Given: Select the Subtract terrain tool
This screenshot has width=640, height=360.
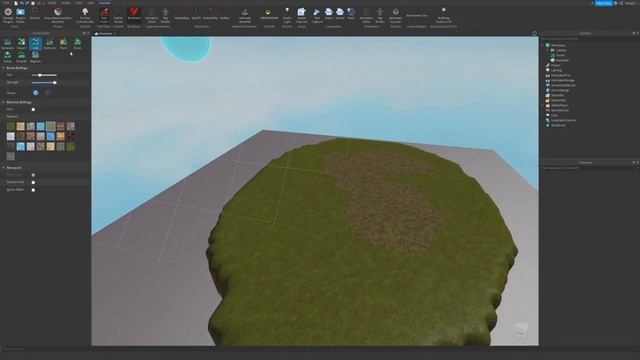Looking at the screenshot, I should pos(49,44).
